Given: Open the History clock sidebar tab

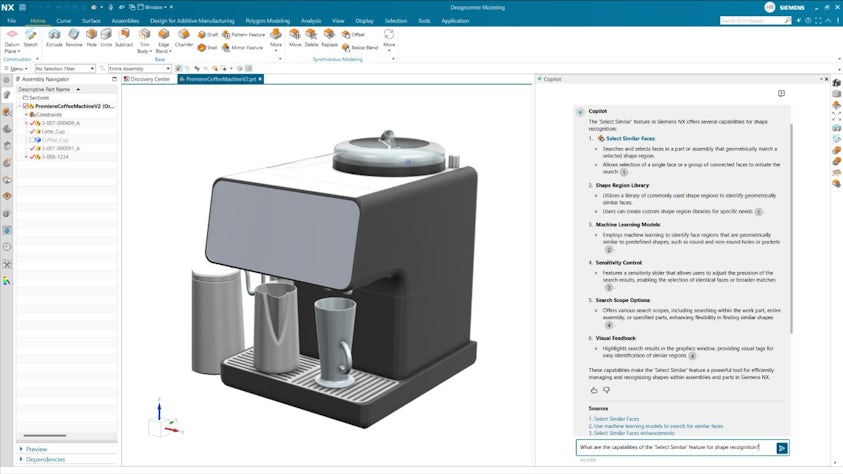Looking at the screenshot, I should click(x=6, y=247).
